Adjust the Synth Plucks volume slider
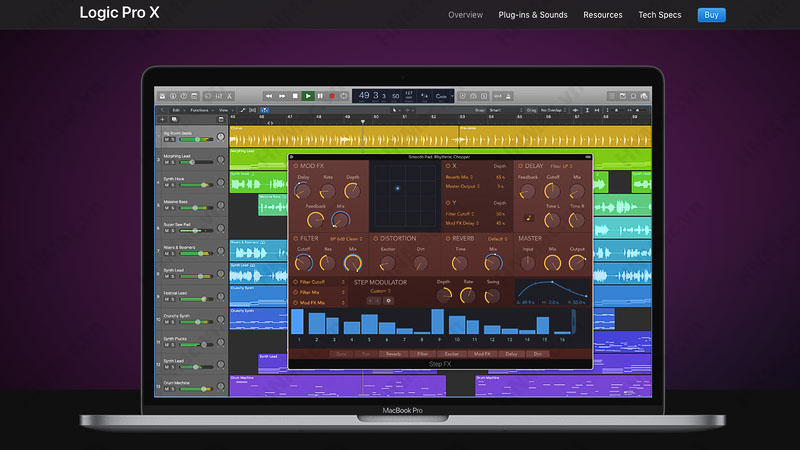 tap(196, 345)
